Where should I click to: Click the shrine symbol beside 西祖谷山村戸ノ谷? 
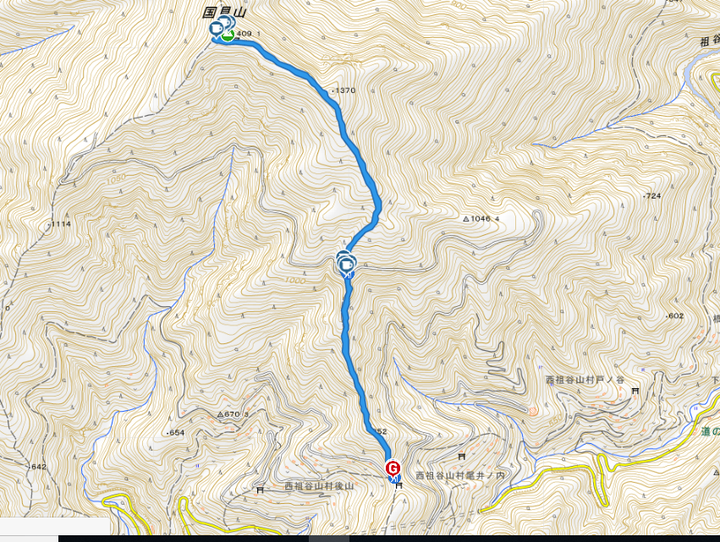tap(636, 391)
